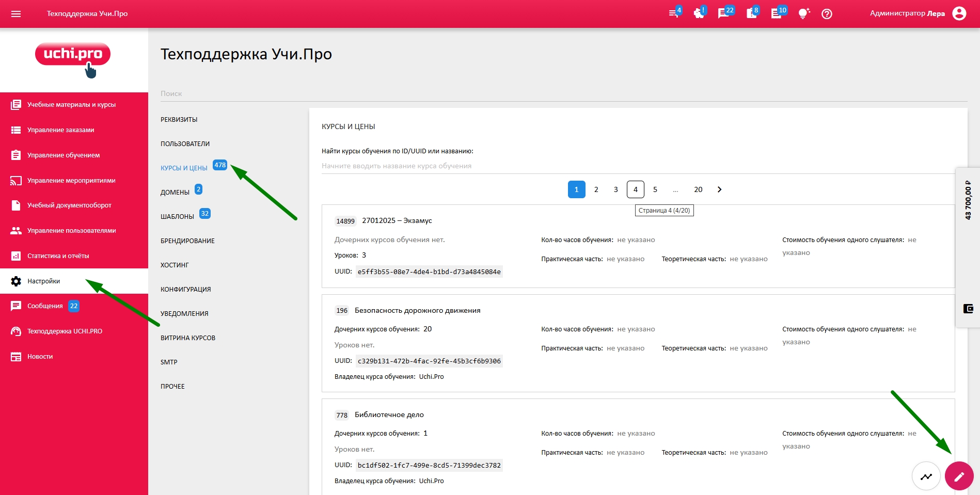
Task: Click the pencil edit floating button
Action: tap(959, 476)
